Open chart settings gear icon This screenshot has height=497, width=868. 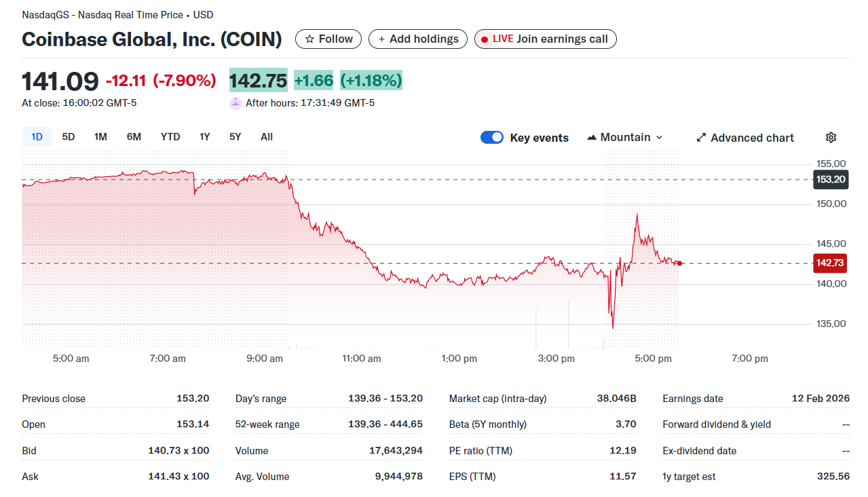point(831,138)
